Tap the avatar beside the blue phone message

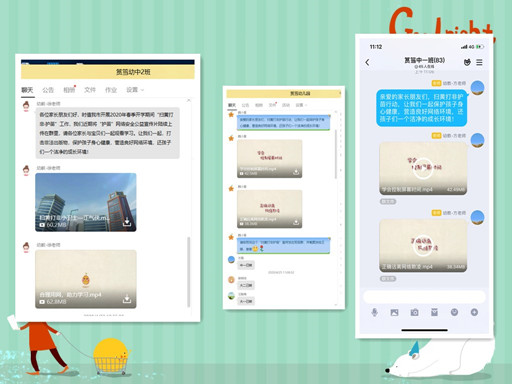coord(477,88)
